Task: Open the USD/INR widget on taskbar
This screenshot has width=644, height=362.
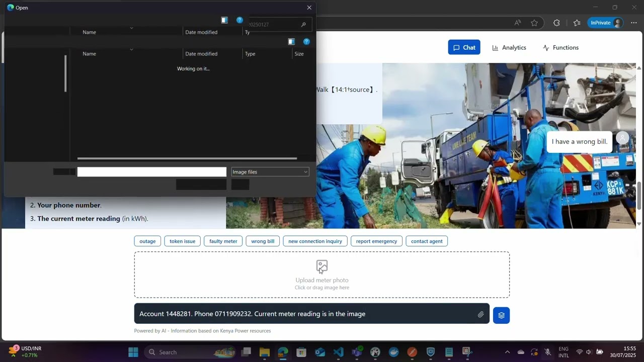Action: 25,352
